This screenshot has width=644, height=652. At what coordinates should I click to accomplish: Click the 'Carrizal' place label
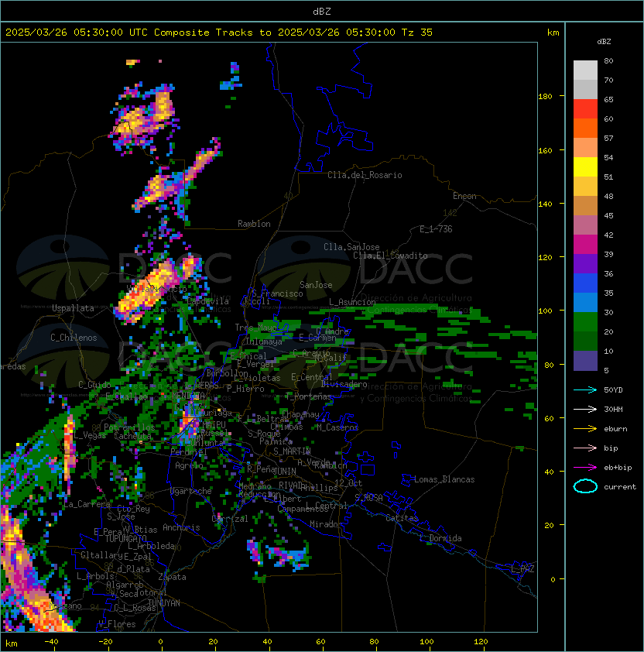[x=230, y=519]
